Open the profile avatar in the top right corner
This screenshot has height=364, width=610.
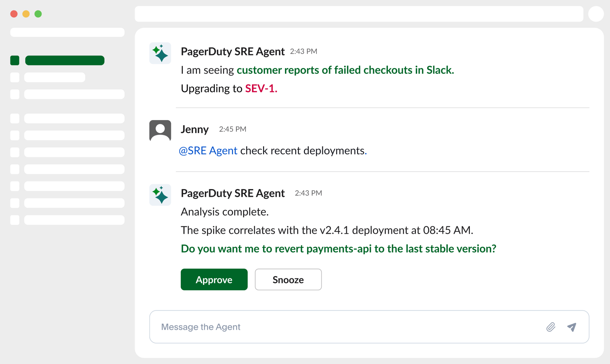596,14
